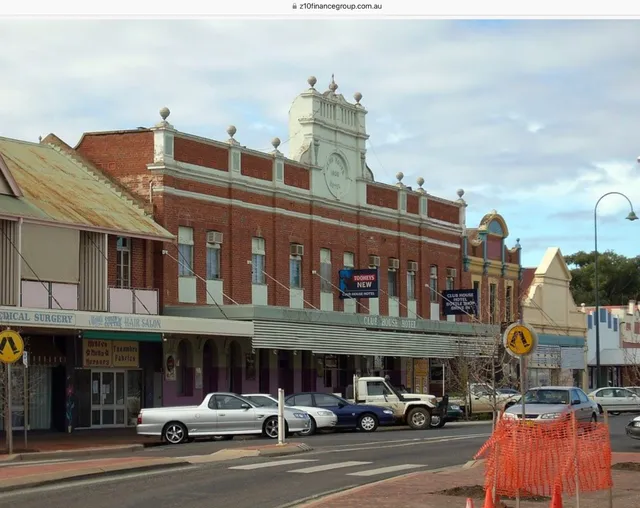Click the Medical Surgery awning sign
Screen dimensions: 640x508
coord(38,317)
